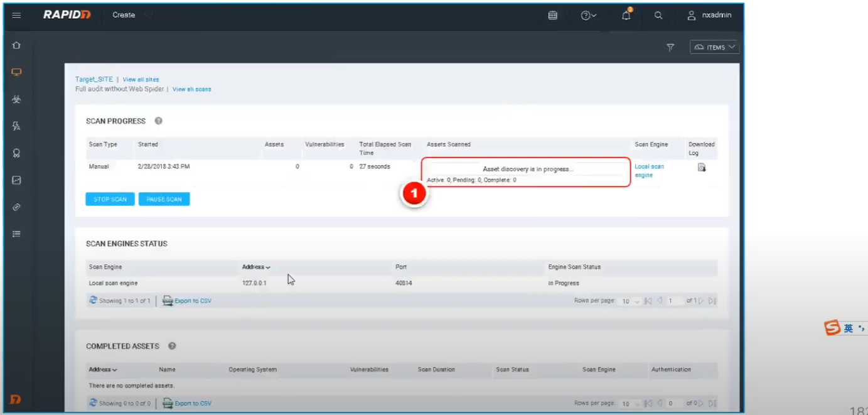
Task: Sort Completed Assets by Scan Status
Action: coord(512,370)
